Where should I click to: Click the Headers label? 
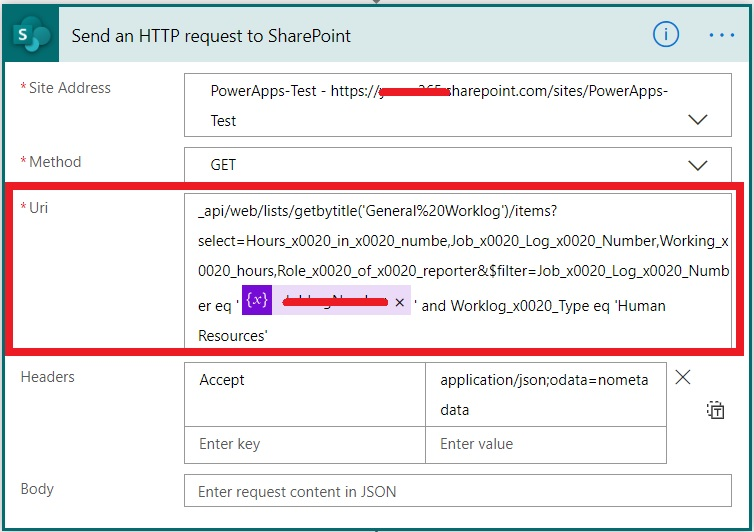(x=47, y=377)
